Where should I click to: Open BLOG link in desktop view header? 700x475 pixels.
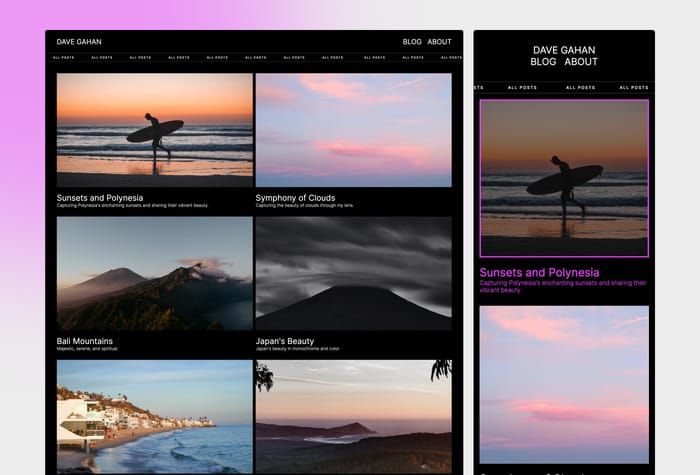point(412,42)
